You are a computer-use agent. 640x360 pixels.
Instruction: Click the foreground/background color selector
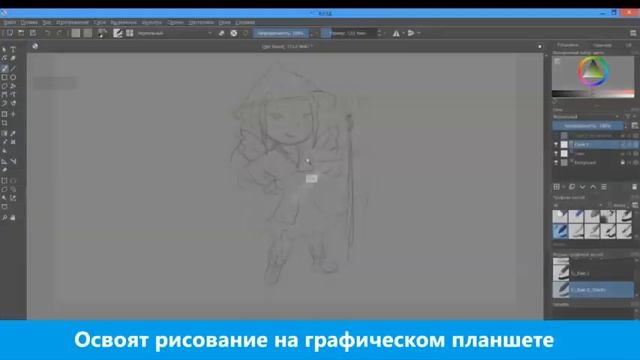click(x=102, y=33)
